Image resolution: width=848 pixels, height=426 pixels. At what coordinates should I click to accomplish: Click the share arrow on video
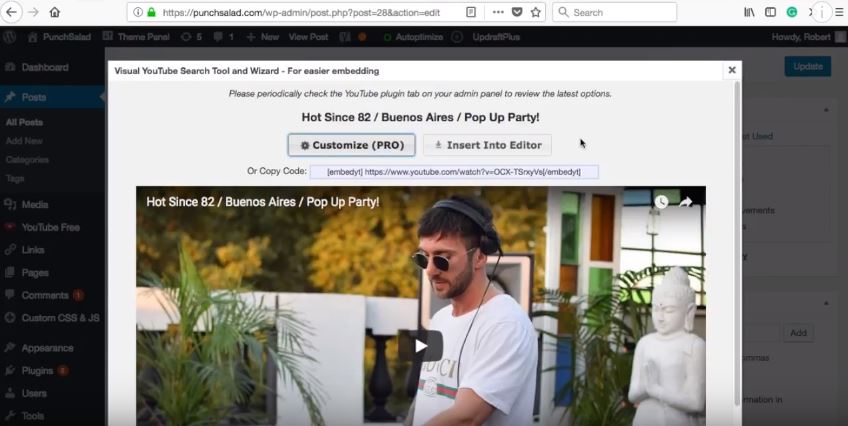pyautogui.click(x=686, y=202)
